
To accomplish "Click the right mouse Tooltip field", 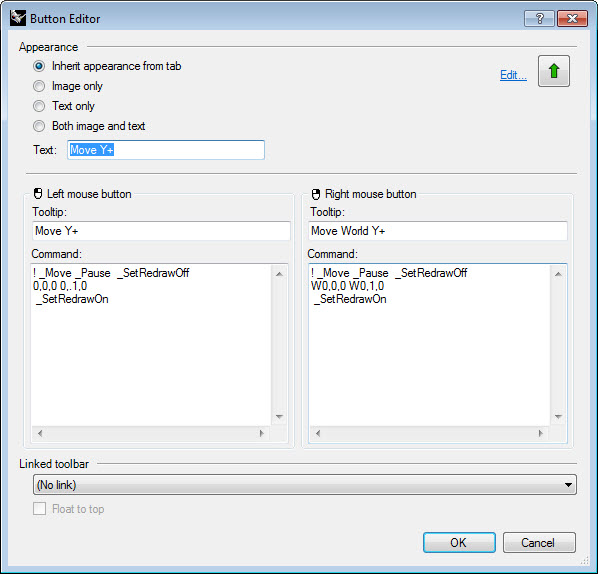I will tap(437, 231).
